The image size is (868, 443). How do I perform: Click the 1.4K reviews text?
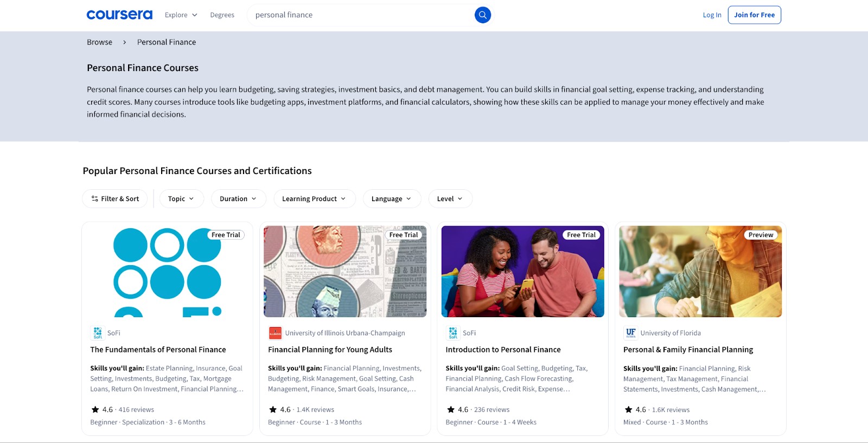pyautogui.click(x=315, y=410)
